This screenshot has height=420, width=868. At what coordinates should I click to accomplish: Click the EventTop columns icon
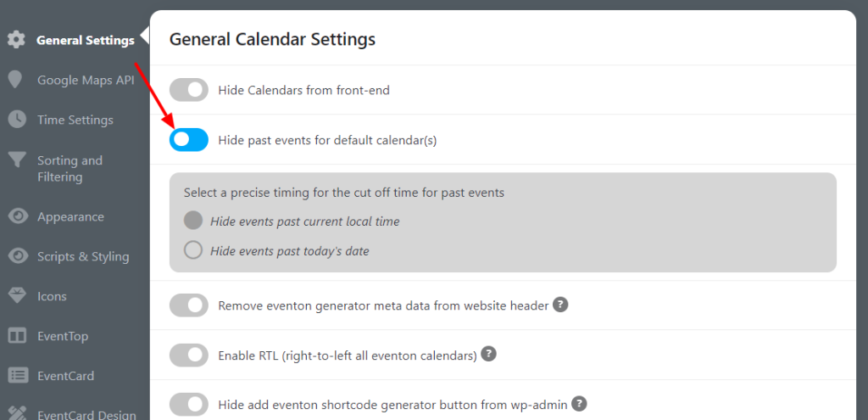[x=17, y=336]
